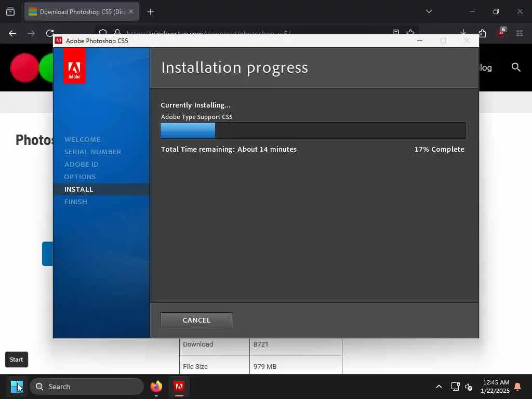The image size is (532, 399).
Task: Select the SERIAL NUMBER step
Action: click(x=92, y=152)
